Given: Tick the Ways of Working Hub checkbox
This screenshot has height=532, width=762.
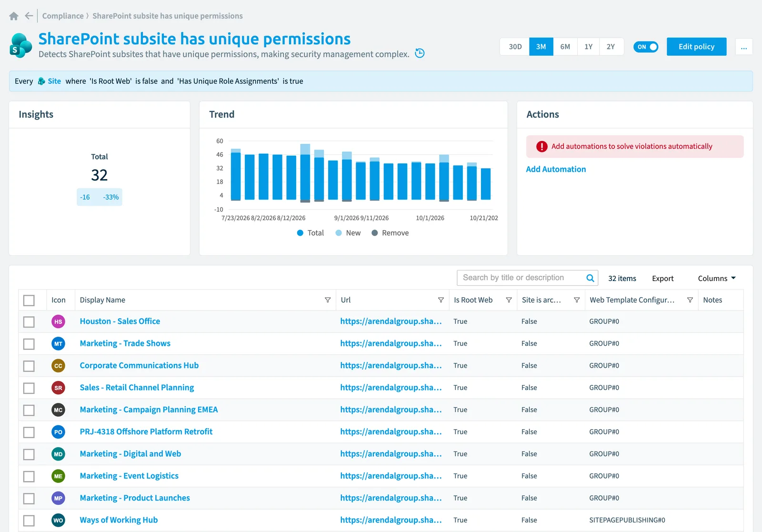Looking at the screenshot, I should (29, 521).
